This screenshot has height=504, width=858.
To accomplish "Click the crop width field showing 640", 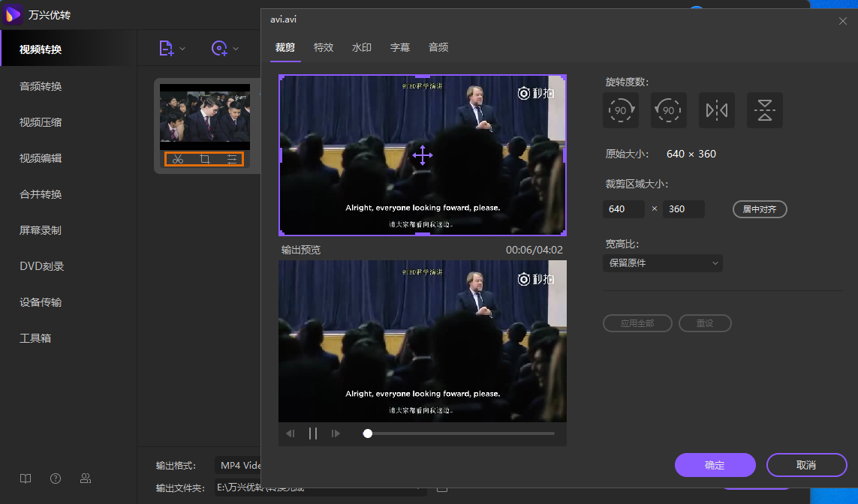I will (x=623, y=209).
